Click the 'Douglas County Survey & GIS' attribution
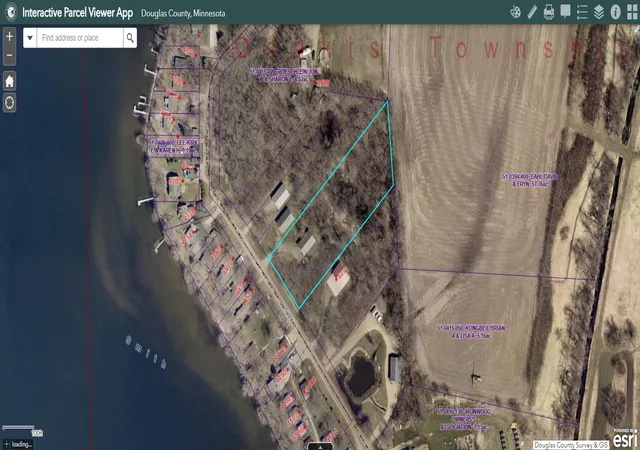 (571, 445)
